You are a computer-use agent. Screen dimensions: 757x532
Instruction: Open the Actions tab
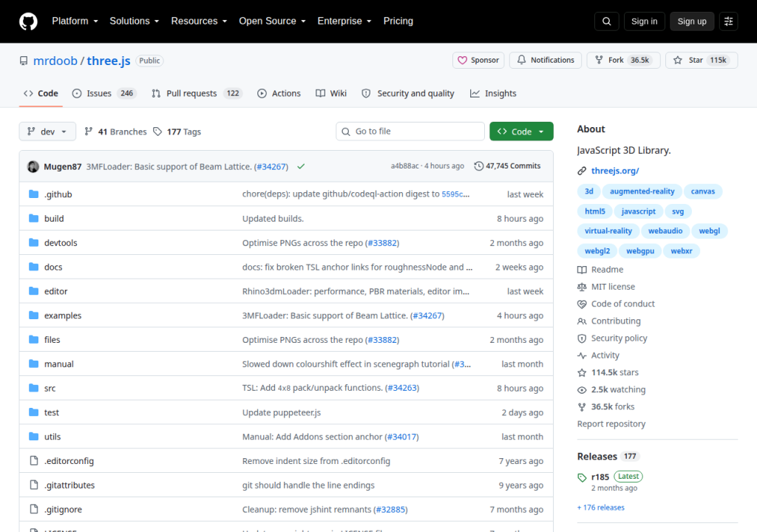pos(279,93)
